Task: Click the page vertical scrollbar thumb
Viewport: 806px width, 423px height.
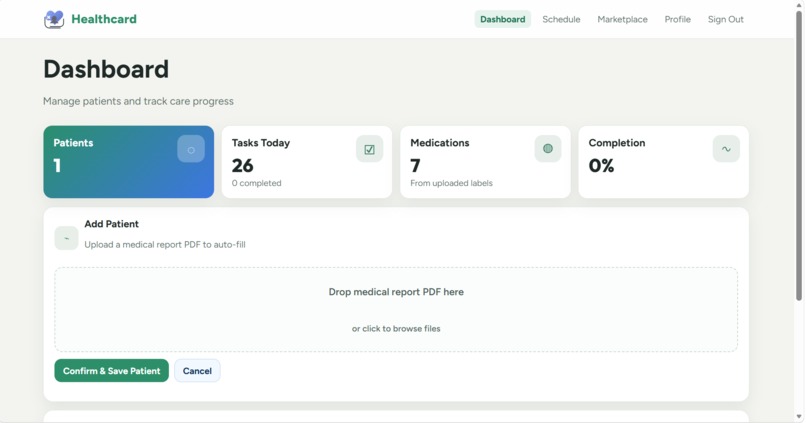Action: pos(799,155)
